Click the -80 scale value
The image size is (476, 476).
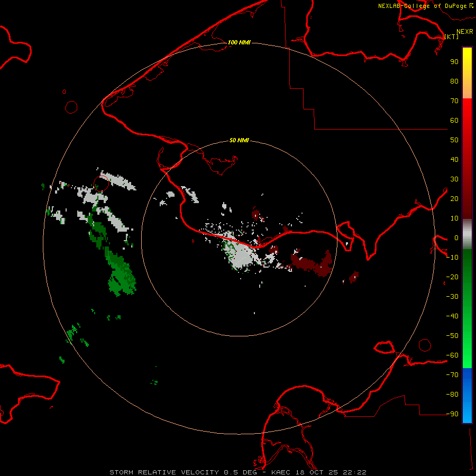coord(452,395)
